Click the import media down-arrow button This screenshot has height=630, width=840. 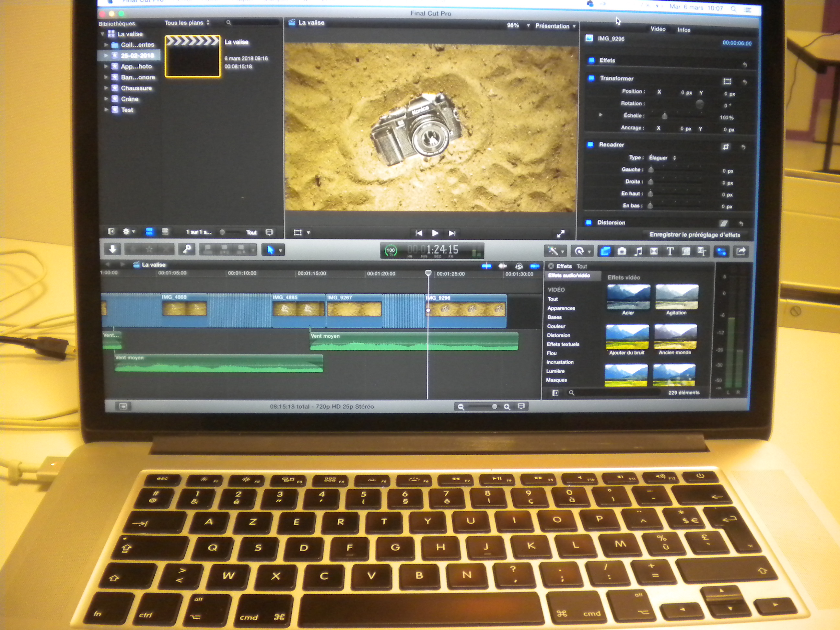tap(112, 249)
